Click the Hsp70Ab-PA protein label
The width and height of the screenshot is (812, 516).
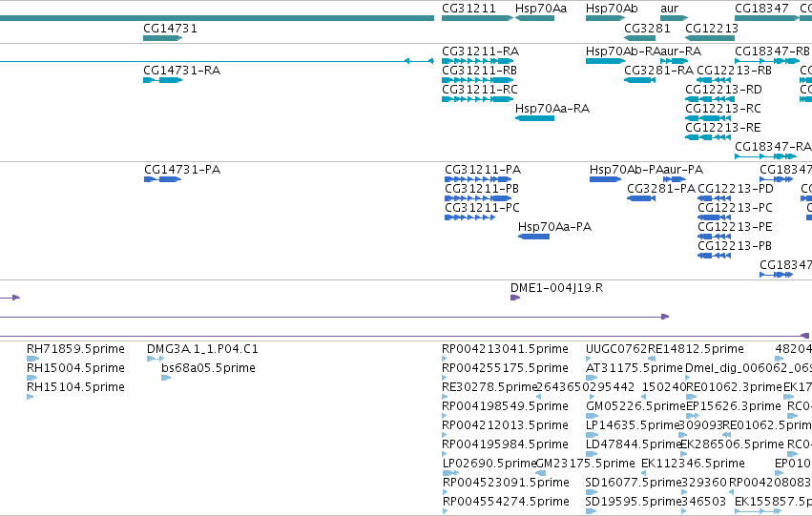[626, 170]
